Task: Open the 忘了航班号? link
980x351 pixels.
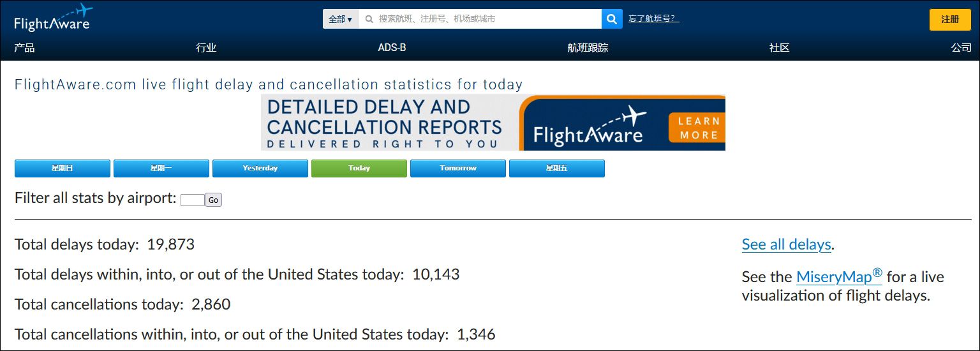Action: coord(653,19)
